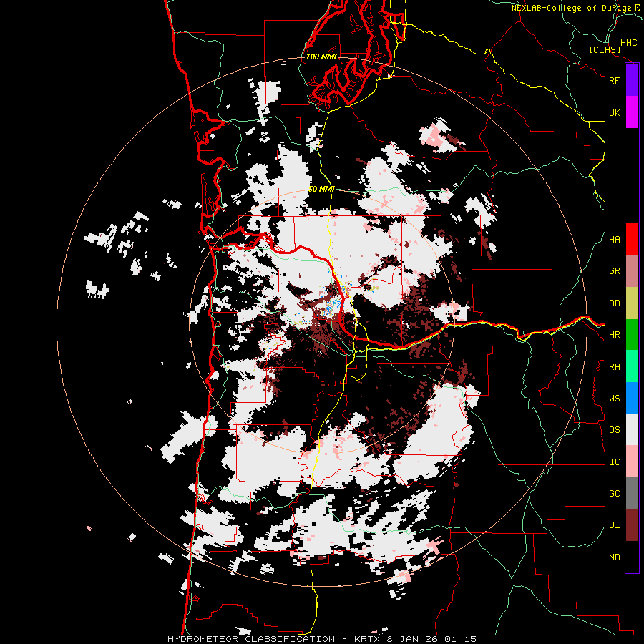Click the dark red BI legend swatch
This screenshot has height=644, width=644.
coord(632,525)
